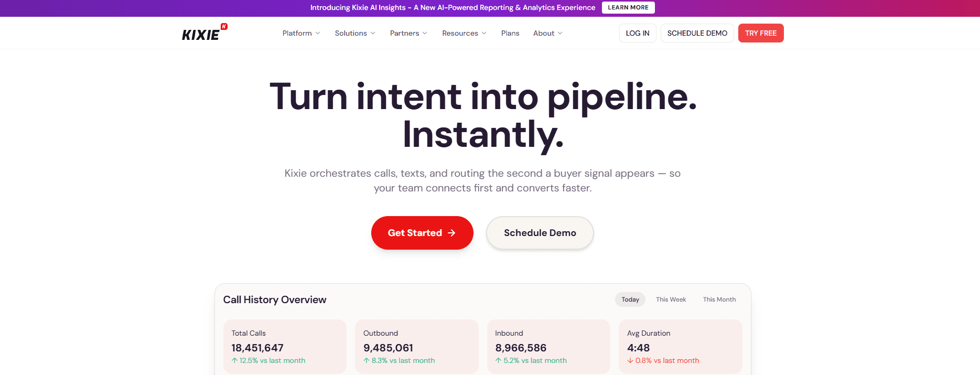Expand the About menu chevron
The image size is (980, 375).
[x=560, y=33]
